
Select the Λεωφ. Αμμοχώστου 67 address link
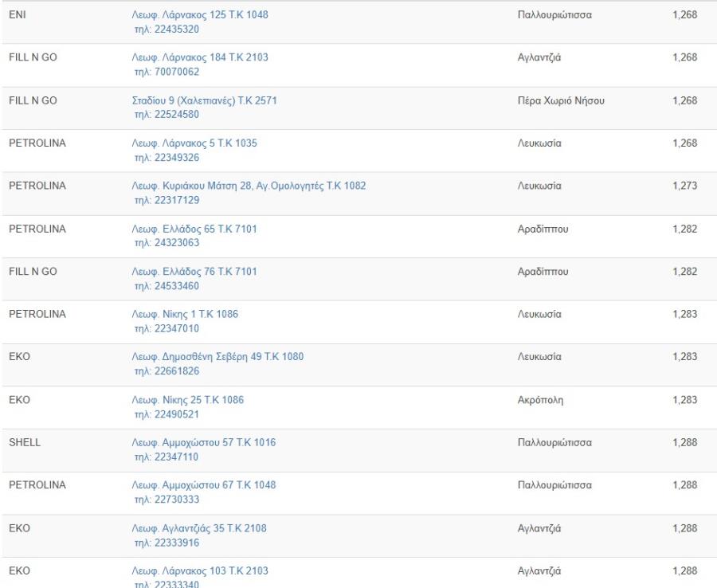pos(204,486)
